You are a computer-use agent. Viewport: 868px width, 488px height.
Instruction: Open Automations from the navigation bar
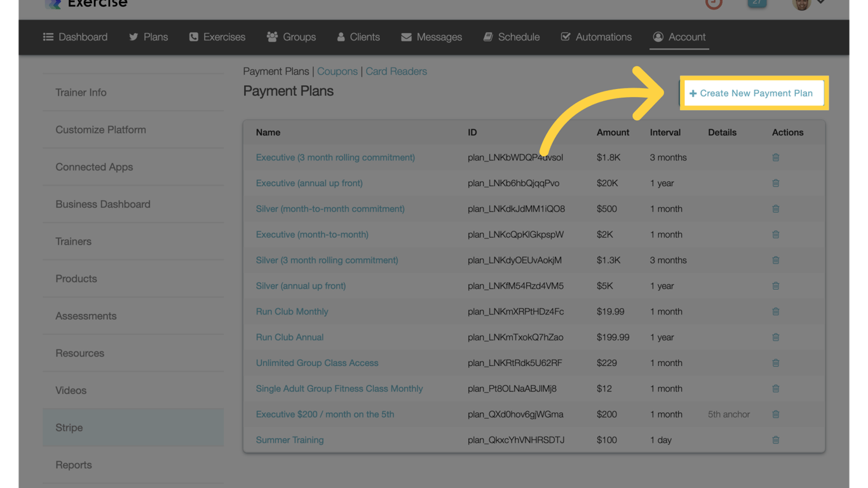click(596, 37)
